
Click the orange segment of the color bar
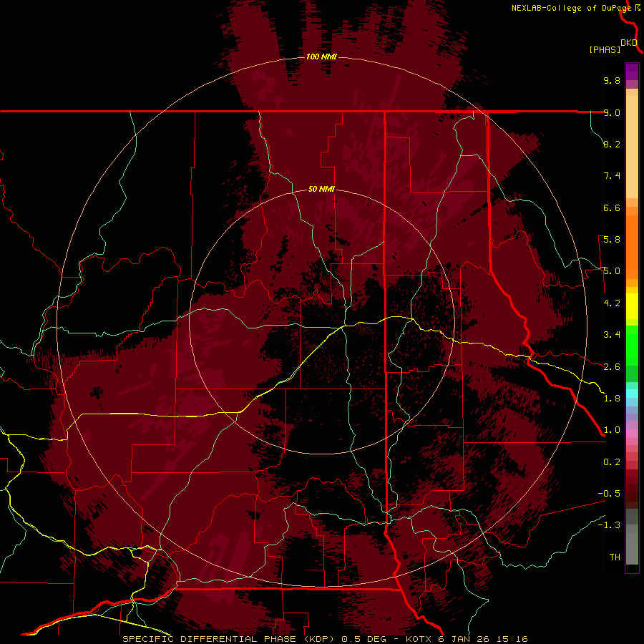point(632,247)
